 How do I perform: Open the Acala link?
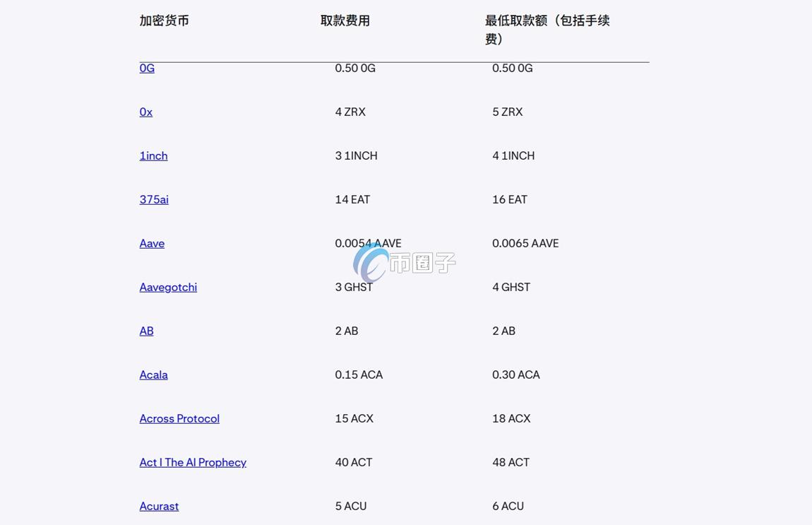[x=153, y=374]
